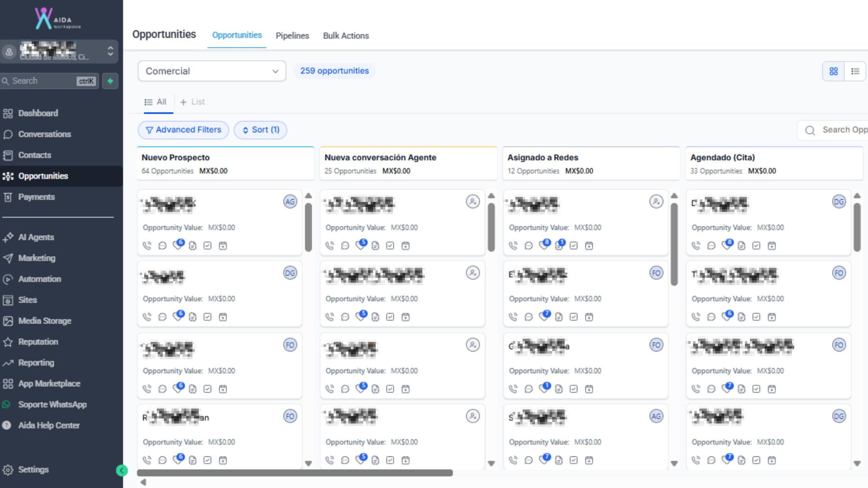Switch to board grid view icon
The image size is (868, 488).
[x=834, y=71]
